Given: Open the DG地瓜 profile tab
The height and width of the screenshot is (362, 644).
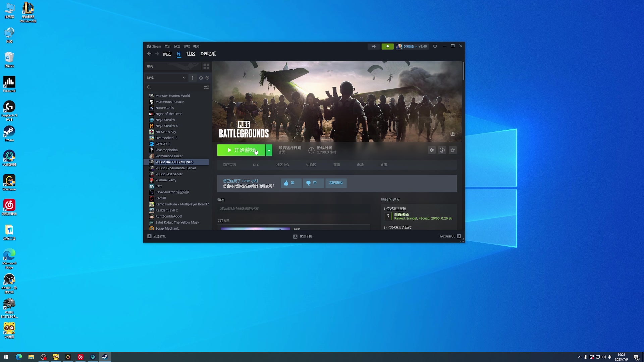Looking at the screenshot, I should (x=208, y=54).
